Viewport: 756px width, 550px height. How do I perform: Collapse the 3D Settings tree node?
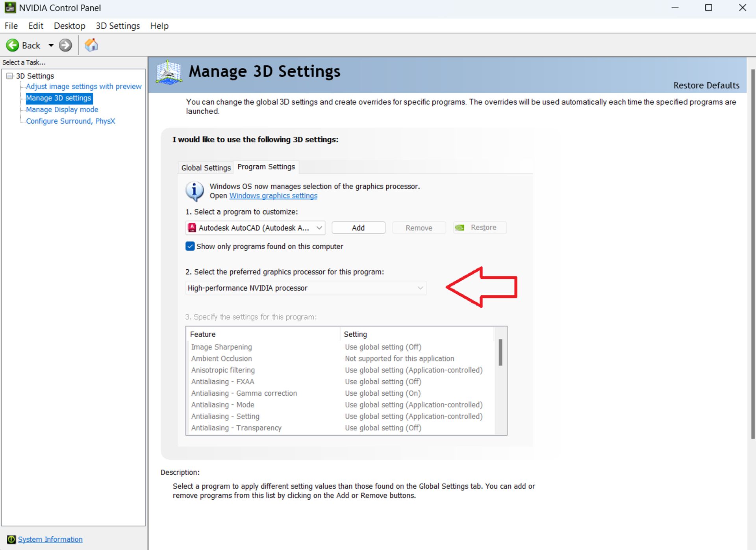pyautogui.click(x=9, y=76)
